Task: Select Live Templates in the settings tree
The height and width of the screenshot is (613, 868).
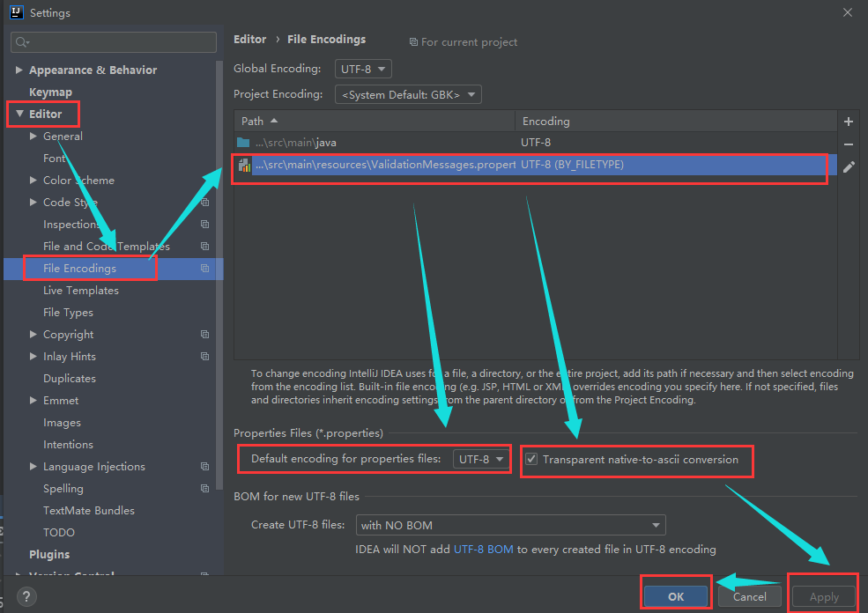Action: pyautogui.click(x=80, y=290)
